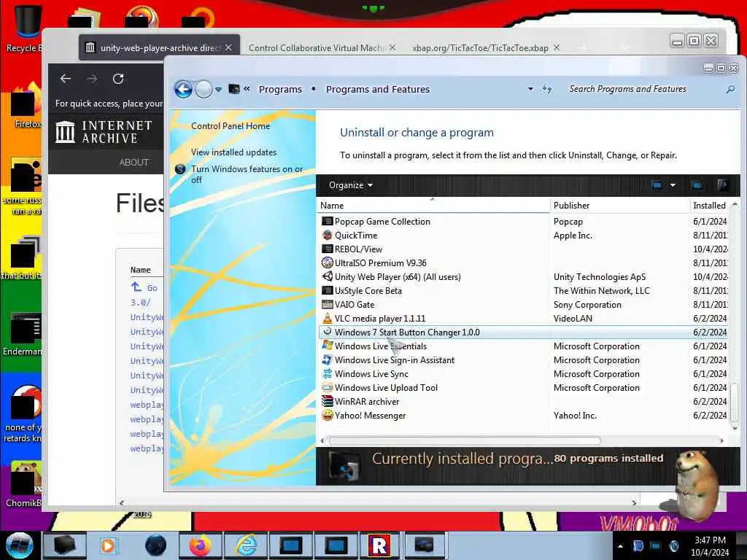Select Windows Live Sign-in Assistant icon
Image resolution: width=747 pixels, height=560 pixels.
point(327,359)
